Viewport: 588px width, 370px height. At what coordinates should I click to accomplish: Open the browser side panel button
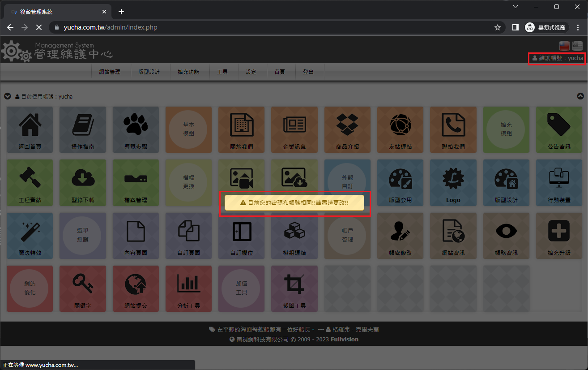pos(515,27)
